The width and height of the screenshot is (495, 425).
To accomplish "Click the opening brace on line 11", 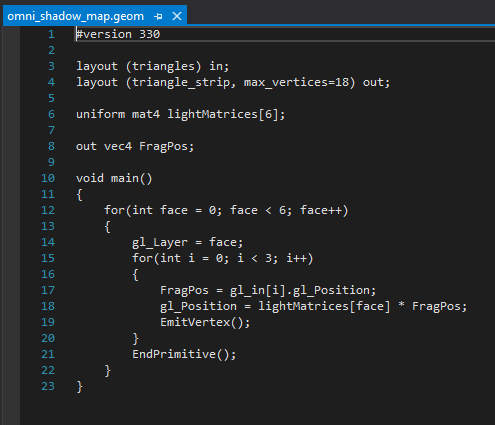I will (x=79, y=194).
